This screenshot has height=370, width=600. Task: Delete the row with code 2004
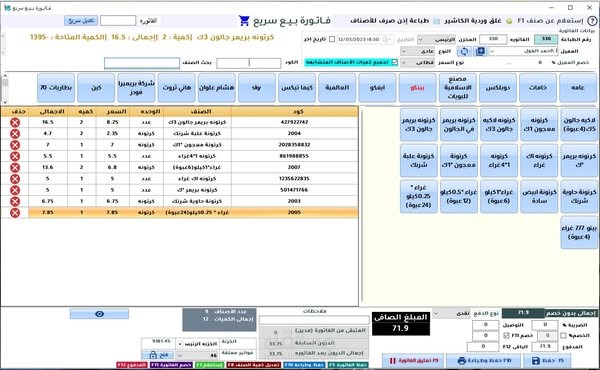pos(15,134)
